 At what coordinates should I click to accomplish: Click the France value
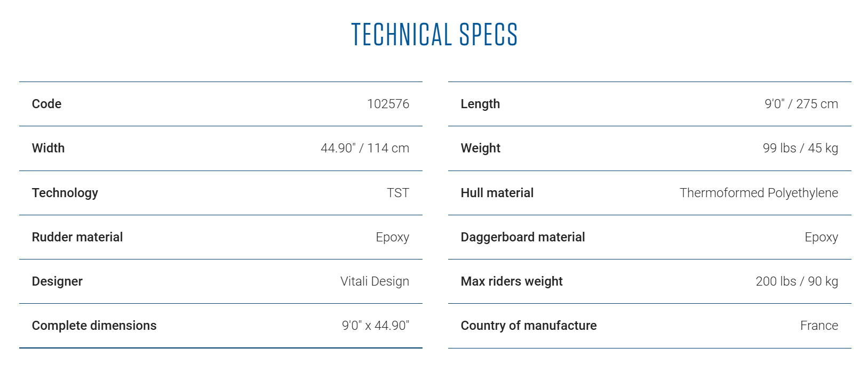click(x=819, y=326)
